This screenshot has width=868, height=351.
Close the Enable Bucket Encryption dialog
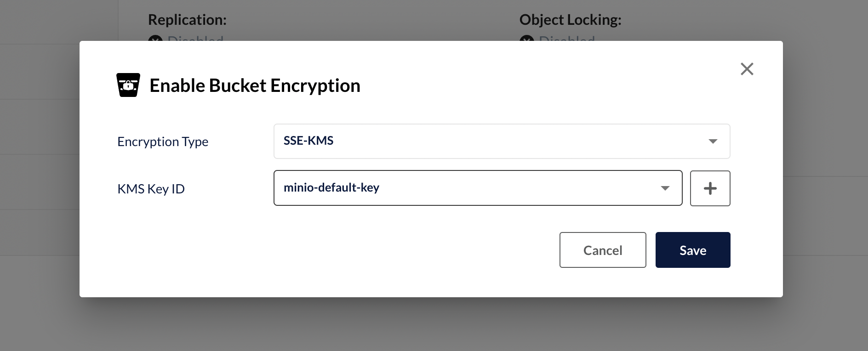(x=747, y=69)
